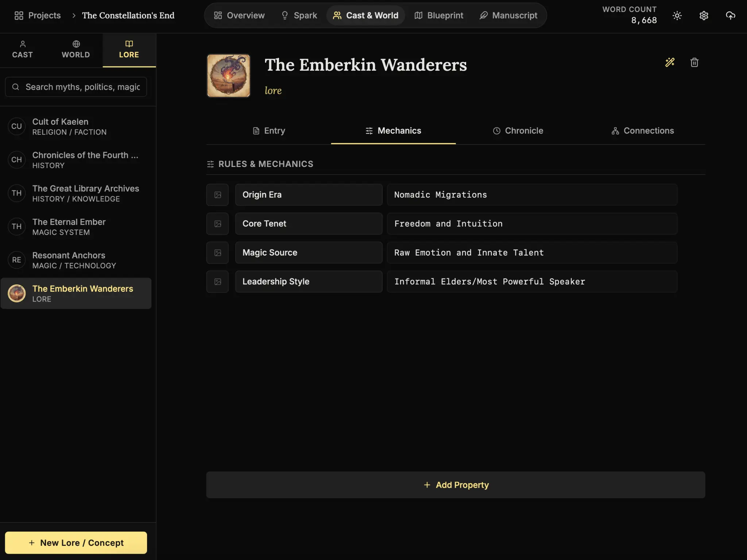Click New Lore / Concept button
Screen dimensions: 747x560
coord(76,542)
